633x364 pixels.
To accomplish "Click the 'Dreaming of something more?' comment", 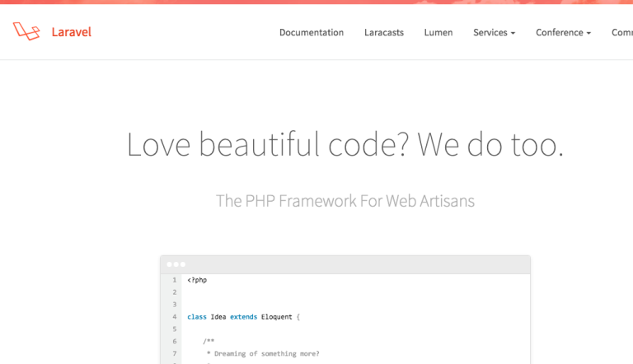I will [263, 353].
